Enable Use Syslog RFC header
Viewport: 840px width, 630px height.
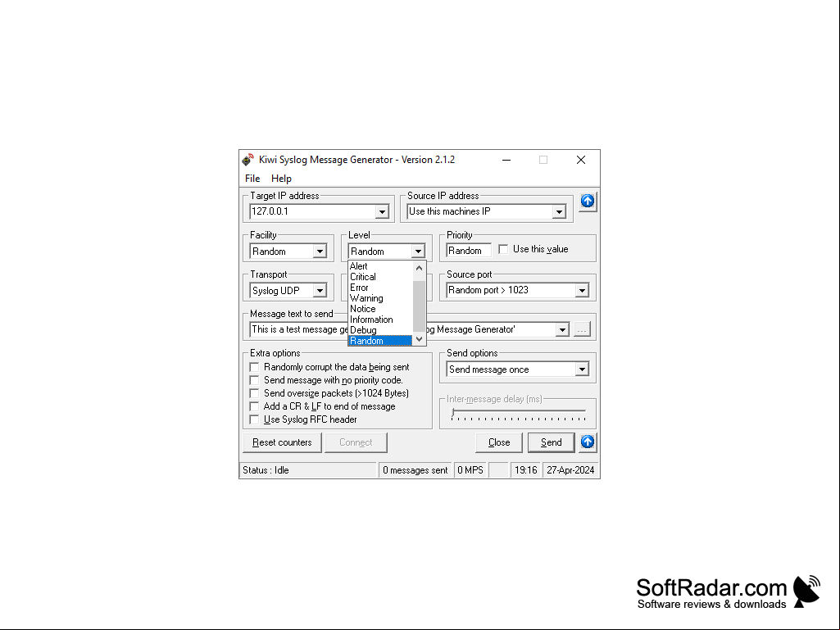coord(255,419)
